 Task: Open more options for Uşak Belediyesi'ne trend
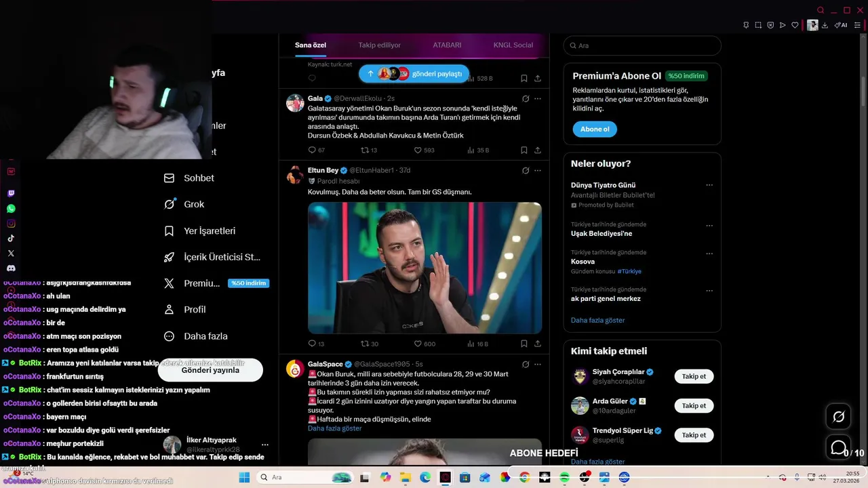tap(709, 225)
